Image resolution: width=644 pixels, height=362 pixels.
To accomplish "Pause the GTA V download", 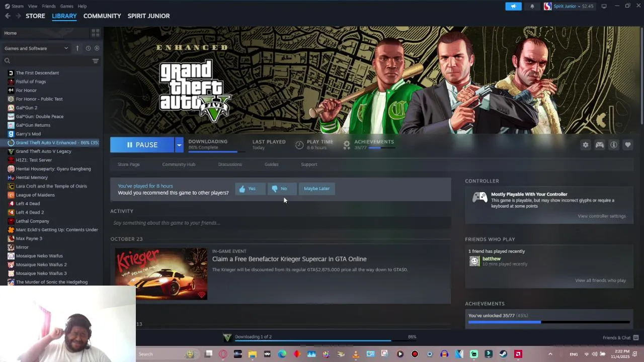I will click(142, 145).
